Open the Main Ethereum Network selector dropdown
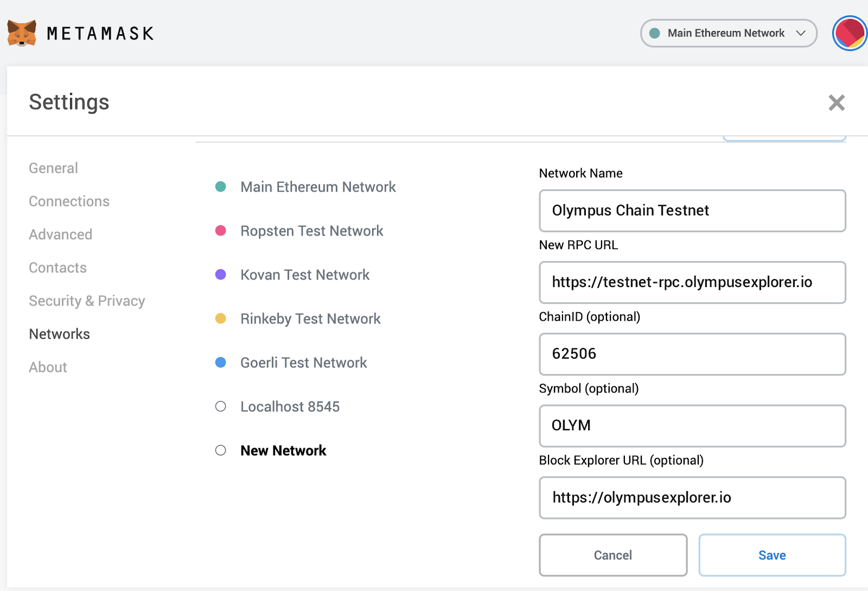This screenshot has width=868, height=591. [729, 33]
